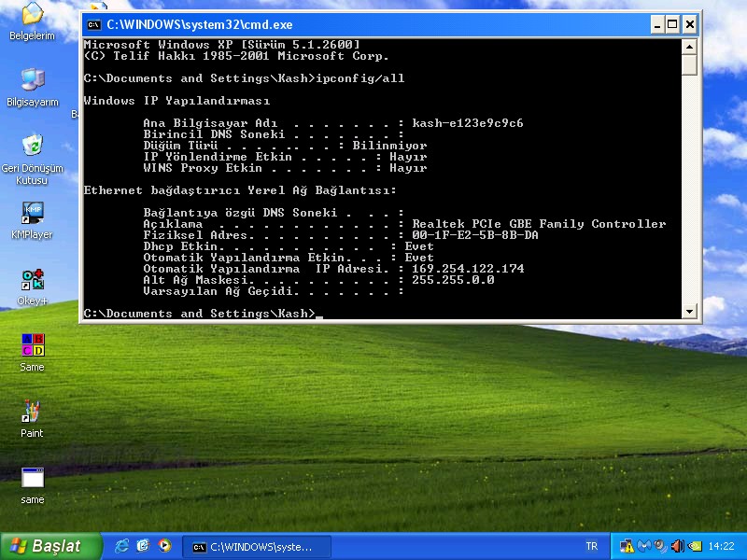Select the lowercase same window-icon shortcut

(32, 485)
